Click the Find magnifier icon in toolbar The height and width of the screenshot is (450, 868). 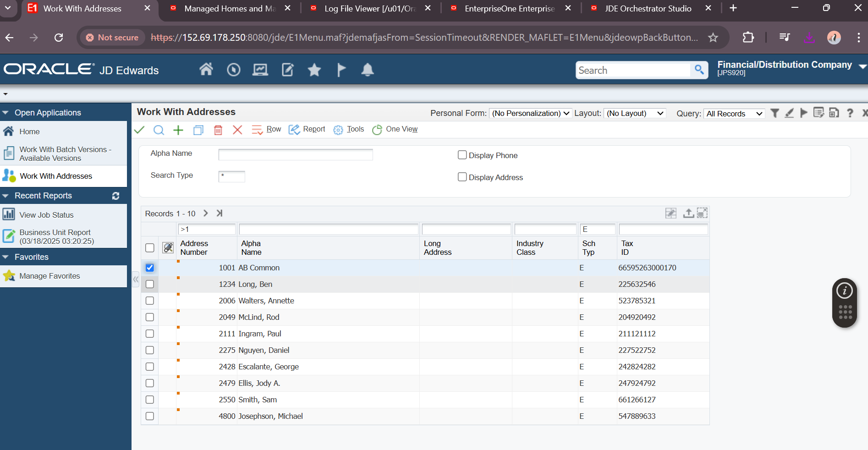coord(159,130)
